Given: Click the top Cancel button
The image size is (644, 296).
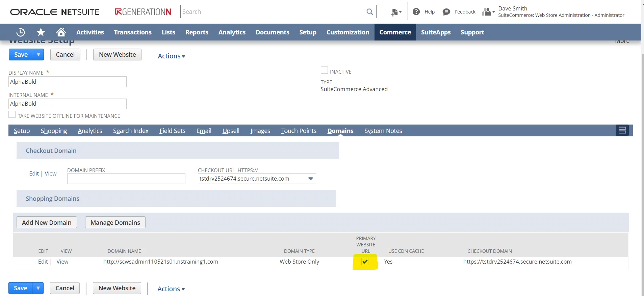Looking at the screenshot, I should click(x=65, y=54).
